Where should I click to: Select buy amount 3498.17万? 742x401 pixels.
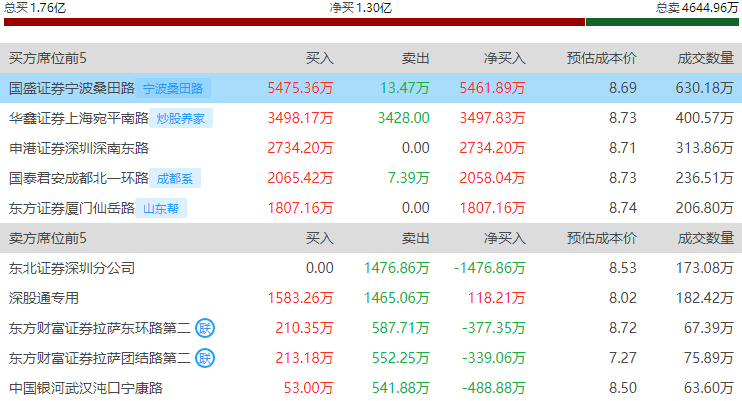pyautogui.click(x=300, y=118)
